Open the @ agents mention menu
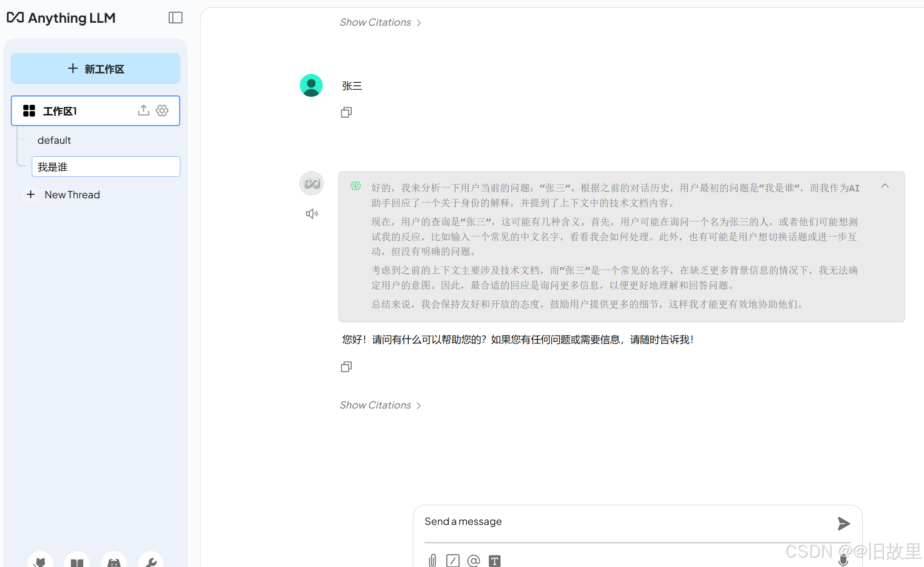 pos(473,560)
